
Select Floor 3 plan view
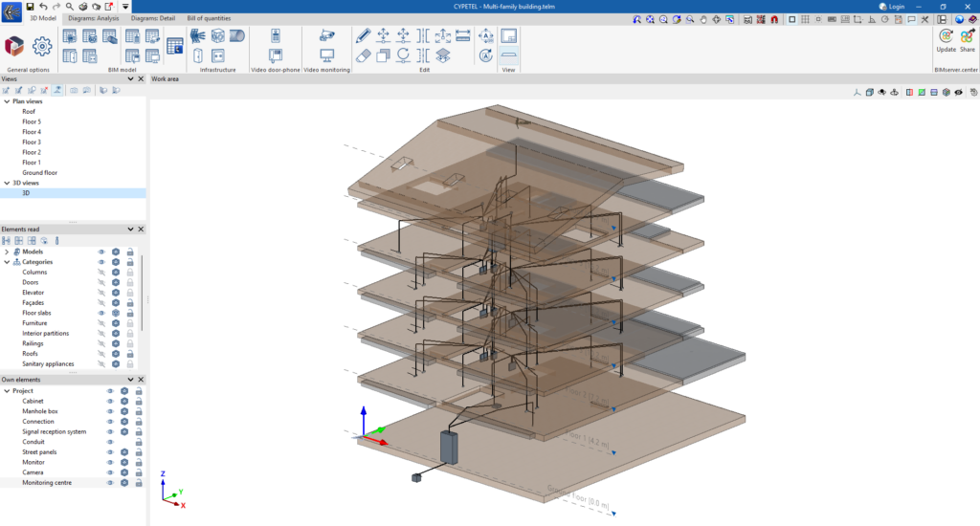(x=32, y=142)
